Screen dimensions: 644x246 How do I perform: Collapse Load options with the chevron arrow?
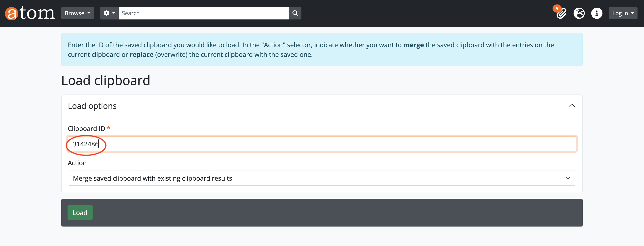572,106
